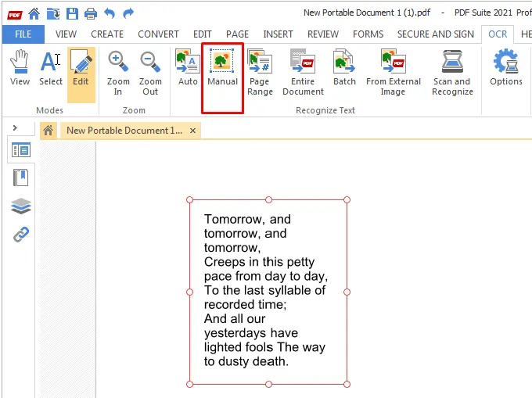Switch to the CONVERT ribbon tab

pos(158,34)
